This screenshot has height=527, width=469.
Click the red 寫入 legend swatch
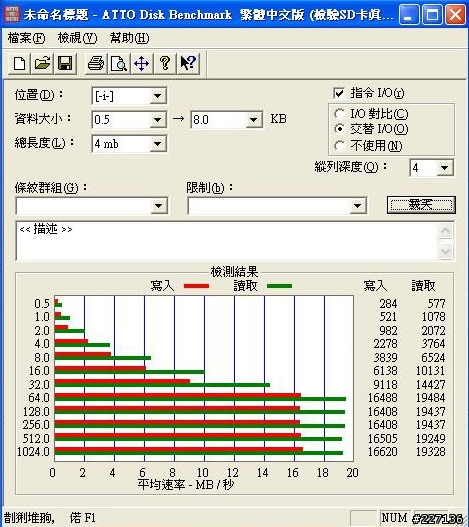(x=196, y=286)
